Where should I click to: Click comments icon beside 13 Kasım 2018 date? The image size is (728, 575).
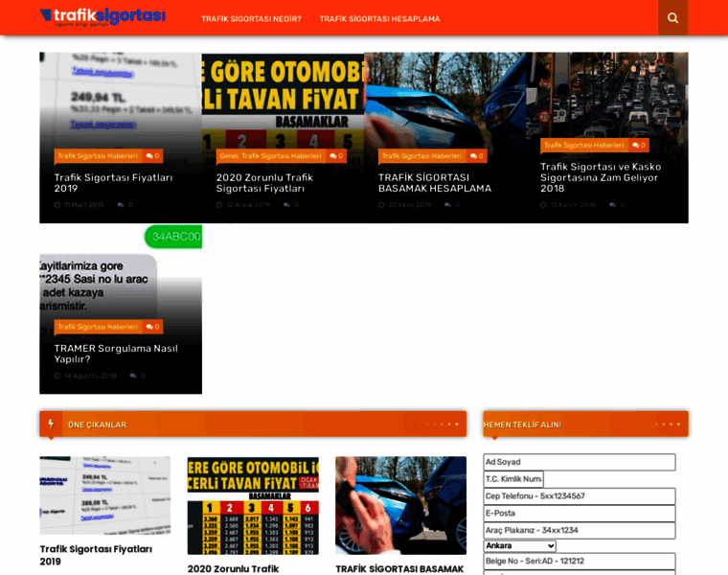point(613,205)
